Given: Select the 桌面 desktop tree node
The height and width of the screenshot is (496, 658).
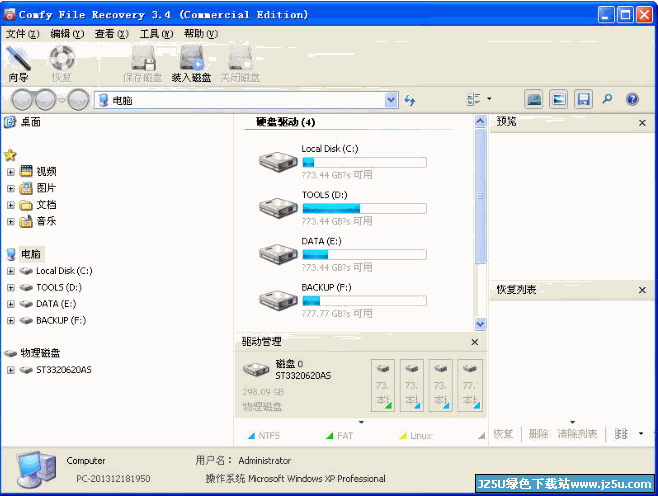Looking at the screenshot, I should point(31,122).
